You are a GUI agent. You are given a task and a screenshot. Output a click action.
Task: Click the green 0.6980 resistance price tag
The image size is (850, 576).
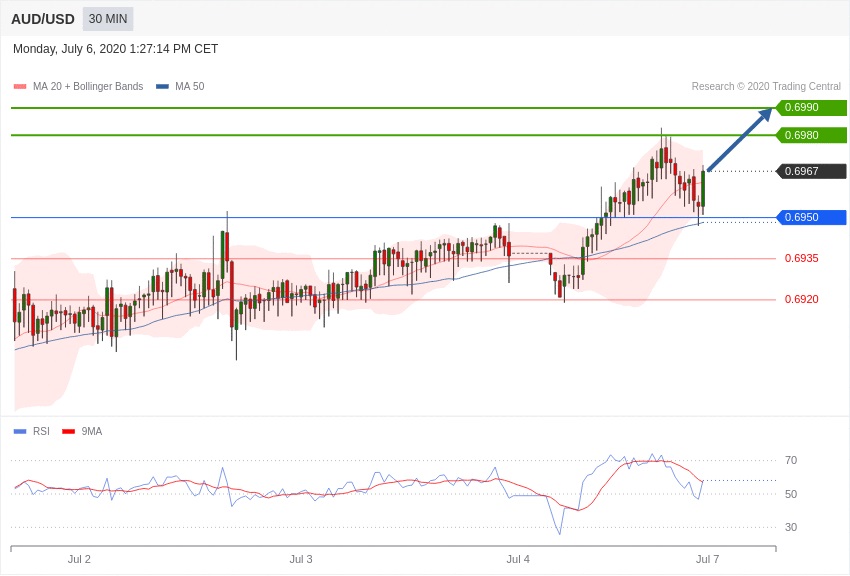811,135
